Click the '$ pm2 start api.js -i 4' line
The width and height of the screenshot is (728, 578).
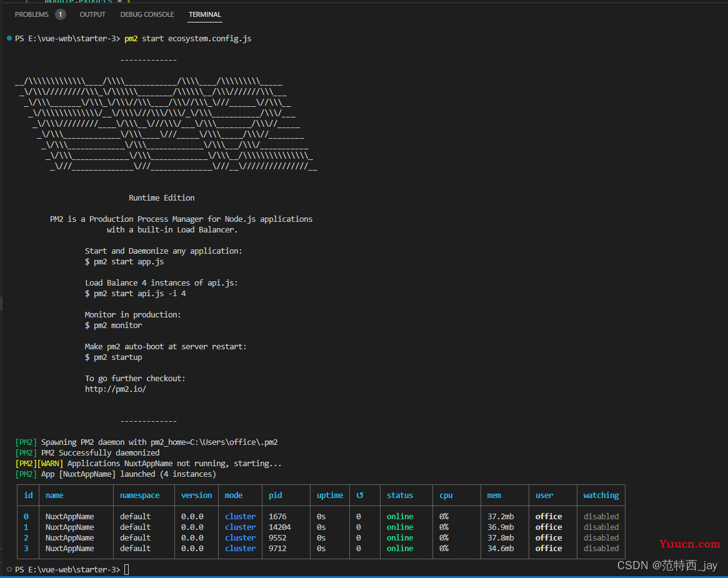(x=136, y=294)
